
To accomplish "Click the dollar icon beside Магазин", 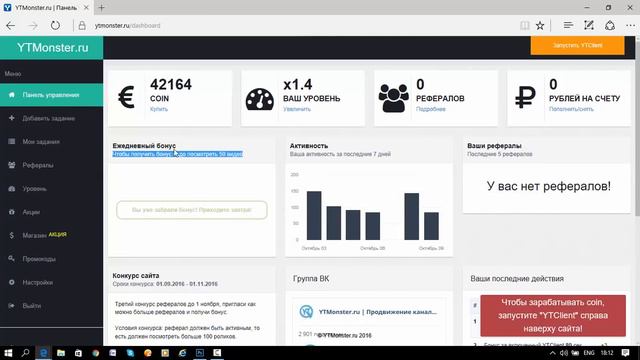I will click(x=11, y=236).
